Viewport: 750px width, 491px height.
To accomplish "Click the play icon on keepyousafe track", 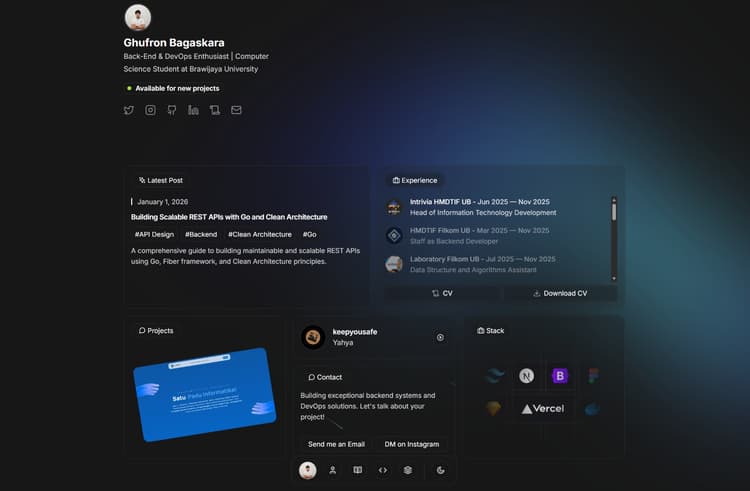I will [440, 338].
